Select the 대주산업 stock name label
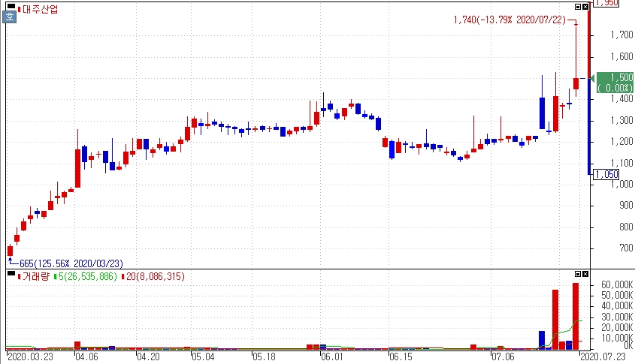The image size is (635, 364). (40, 9)
